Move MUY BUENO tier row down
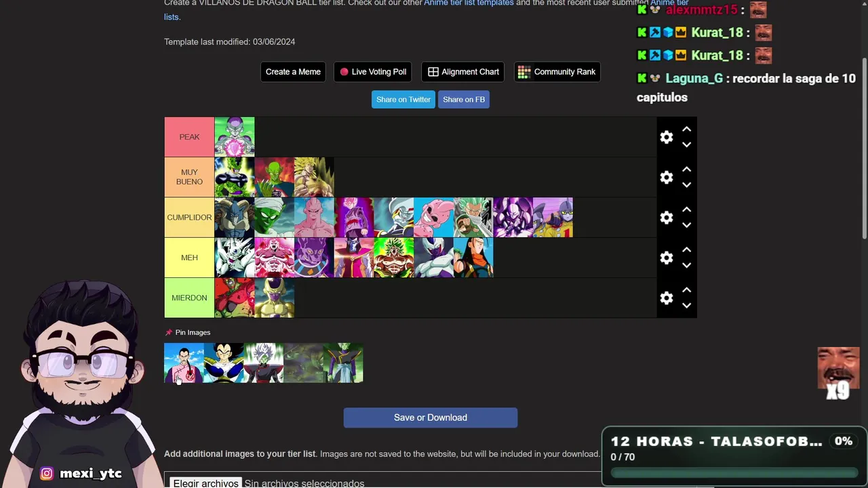The height and width of the screenshot is (488, 868). pos(686,184)
